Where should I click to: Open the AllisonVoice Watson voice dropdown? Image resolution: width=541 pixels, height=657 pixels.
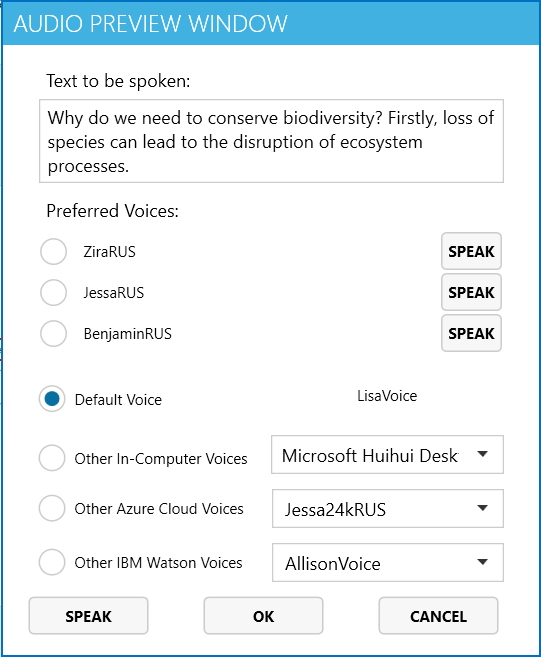click(x=388, y=563)
